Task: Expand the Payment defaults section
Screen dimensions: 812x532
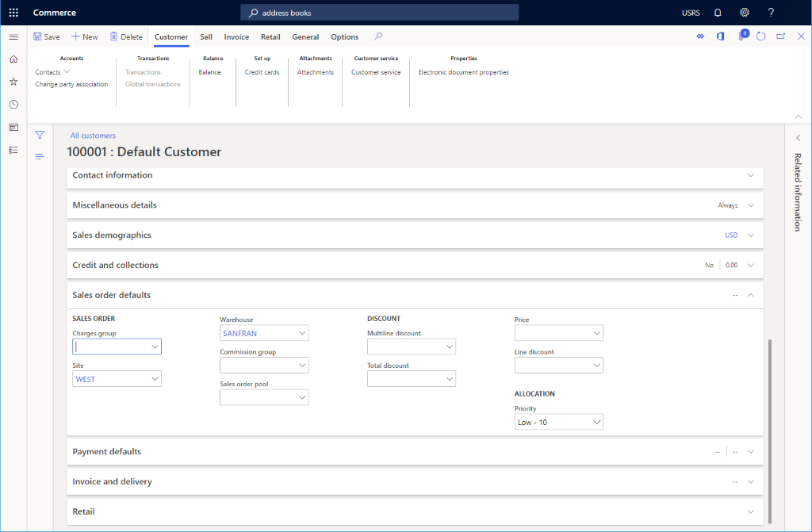Action: coord(750,451)
